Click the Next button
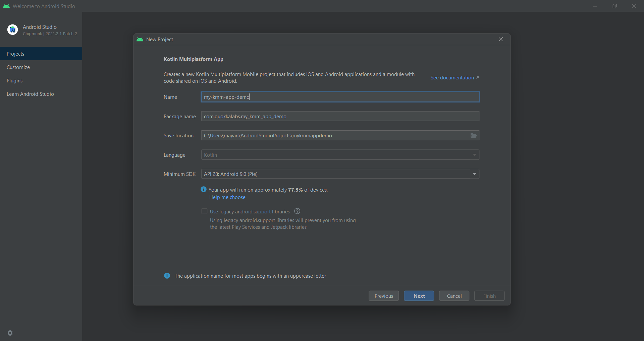 pos(419,296)
